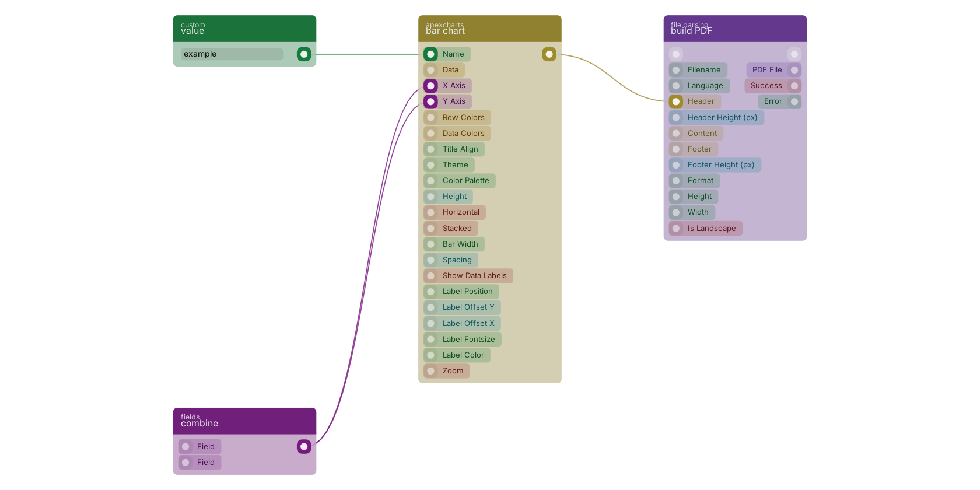
Task: Click the Zoom input socket
Action: click(x=431, y=371)
